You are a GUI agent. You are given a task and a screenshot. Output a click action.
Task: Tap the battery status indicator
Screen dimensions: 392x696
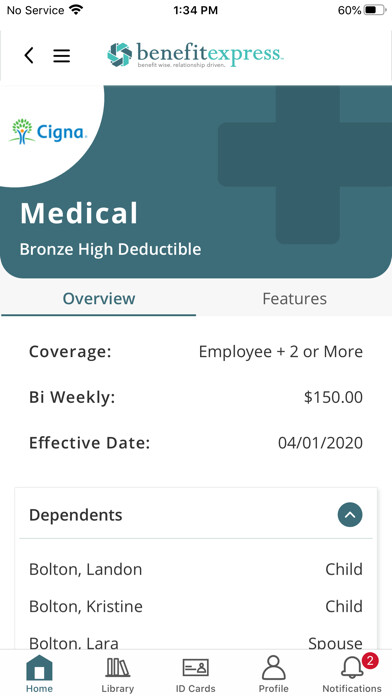pyautogui.click(x=376, y=10)
